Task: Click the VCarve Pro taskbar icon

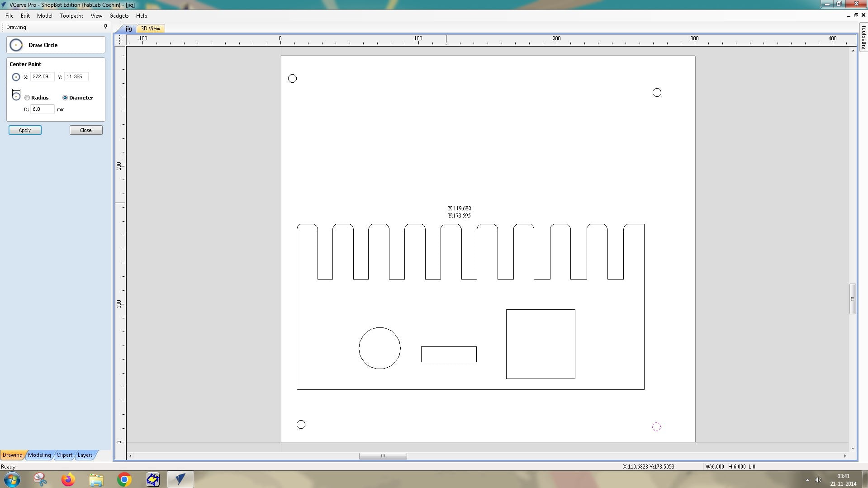Action: pyautogui.click(x=180, y=479)
